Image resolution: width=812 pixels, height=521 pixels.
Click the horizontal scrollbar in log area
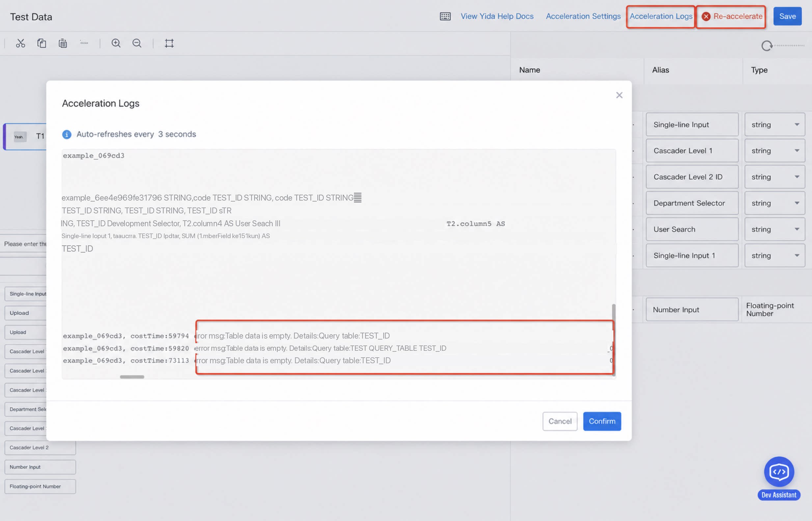pyautogui.click(x=132, y=376)
